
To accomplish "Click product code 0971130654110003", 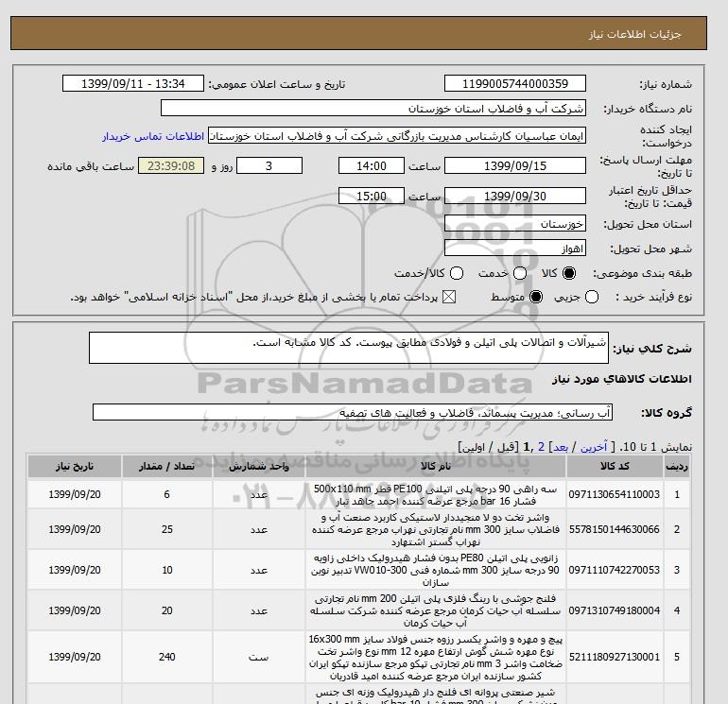I will click(615, 494).
